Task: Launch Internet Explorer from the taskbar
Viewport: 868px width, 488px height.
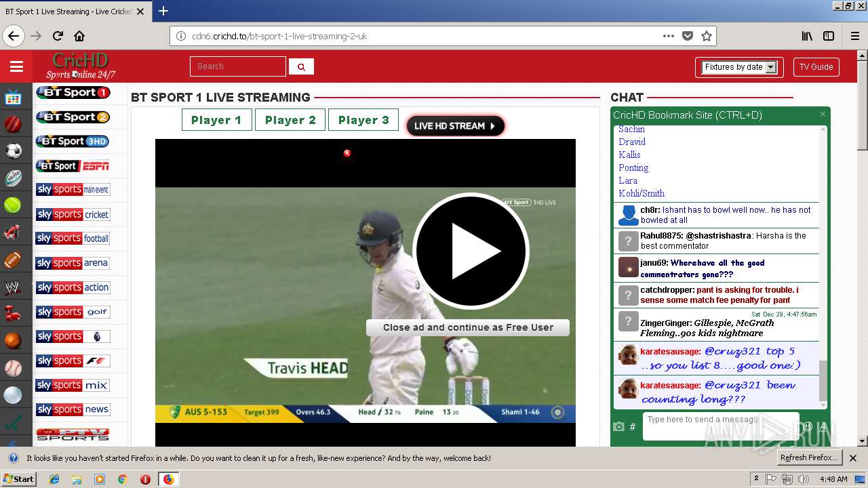Action: coord(54,479)
